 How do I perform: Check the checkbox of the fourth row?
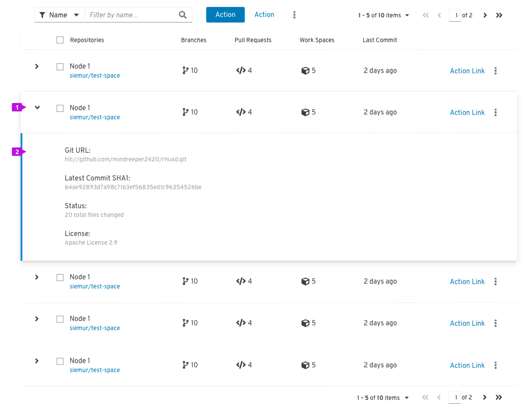pos(60,319)
